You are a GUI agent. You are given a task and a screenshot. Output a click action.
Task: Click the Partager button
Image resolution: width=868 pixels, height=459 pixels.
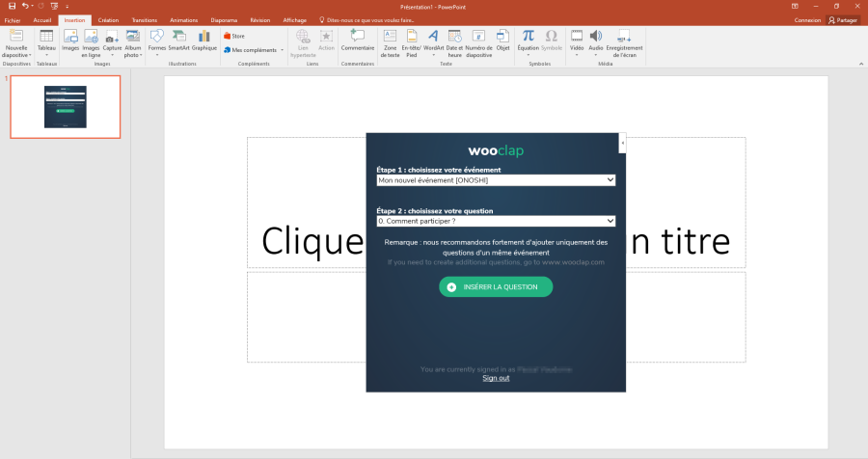842,19
